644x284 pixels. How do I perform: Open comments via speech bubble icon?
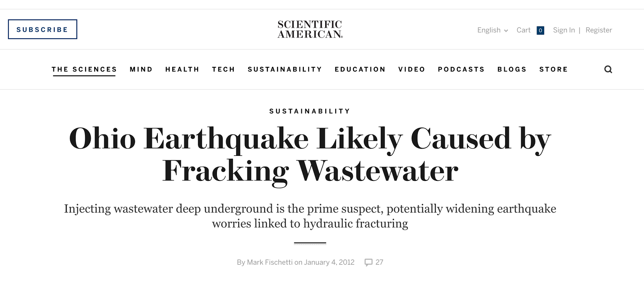click(x=368, y=262)
